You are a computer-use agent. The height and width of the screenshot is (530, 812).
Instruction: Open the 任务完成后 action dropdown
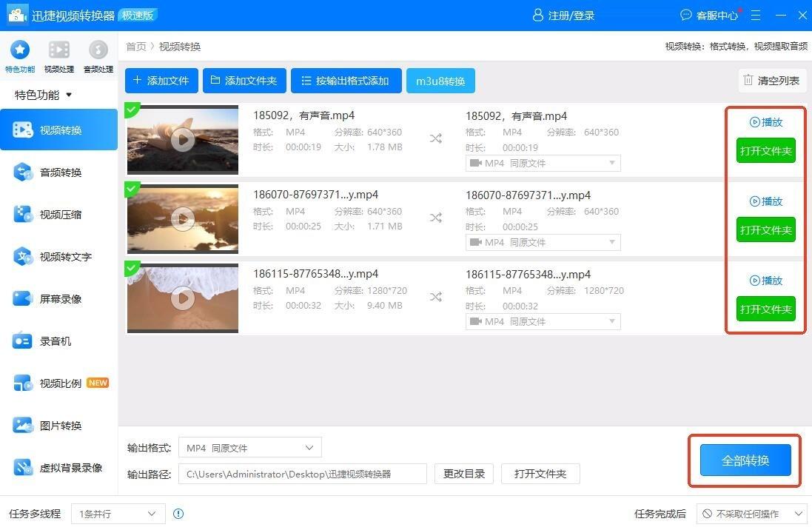(x=751, y=514)
